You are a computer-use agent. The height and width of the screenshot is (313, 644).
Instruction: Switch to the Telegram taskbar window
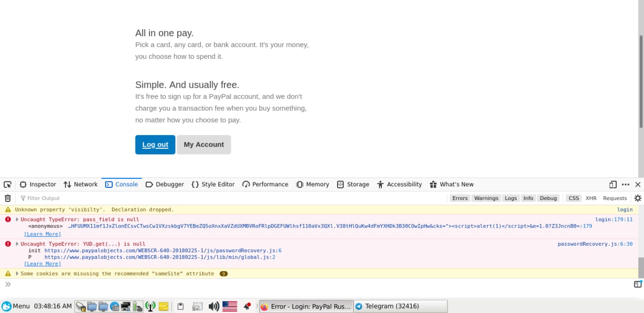click(x=400, y=306)
